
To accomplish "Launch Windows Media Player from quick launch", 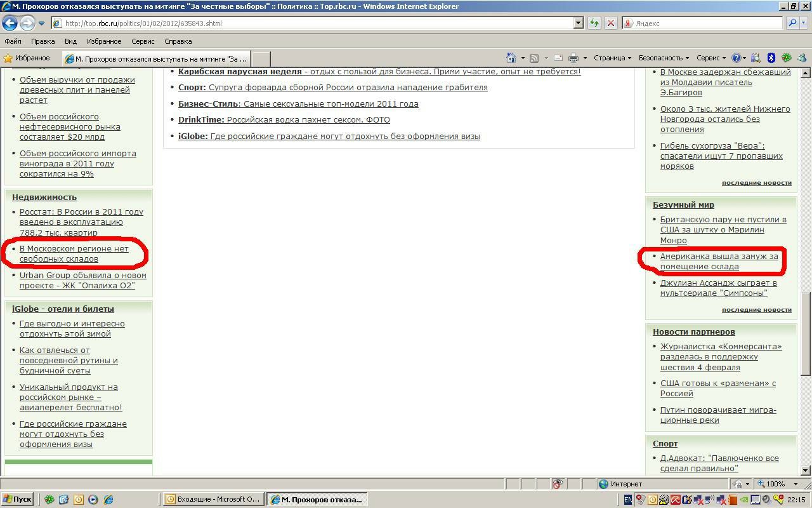I will pos(93,500).
